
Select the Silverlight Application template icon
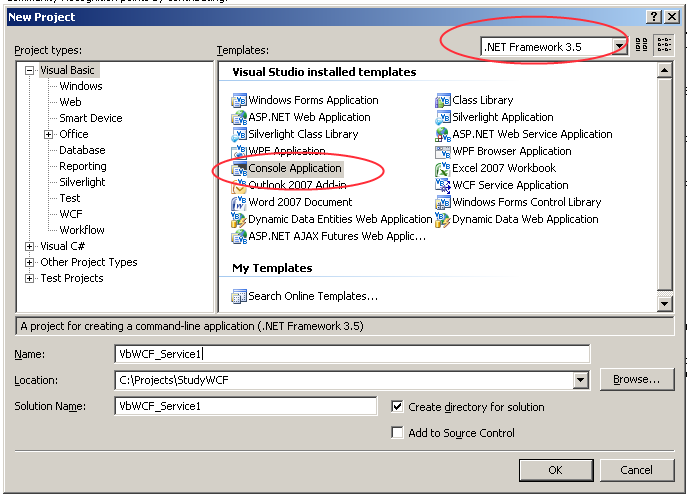click(443, 117)
